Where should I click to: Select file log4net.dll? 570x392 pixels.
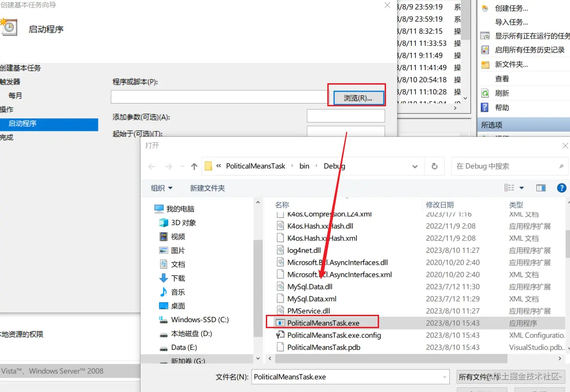click(x=304, y=250)
